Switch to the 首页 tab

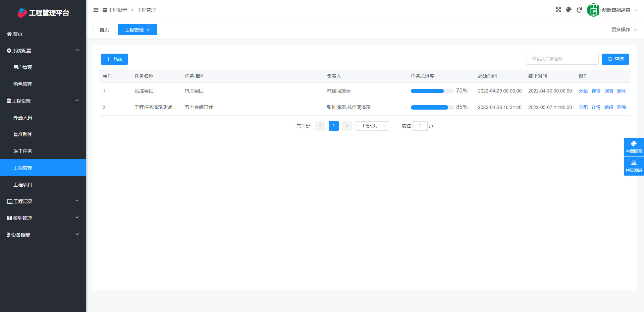coord(104,30)
